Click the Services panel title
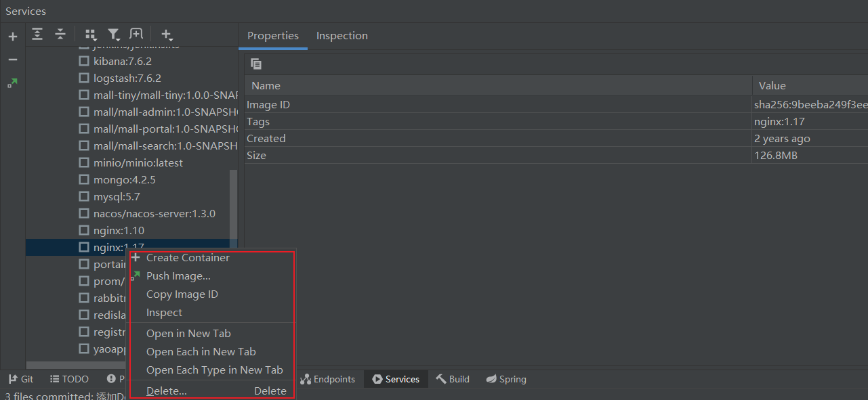The height and width of the screenshot is (400, 868). (26, 11)
